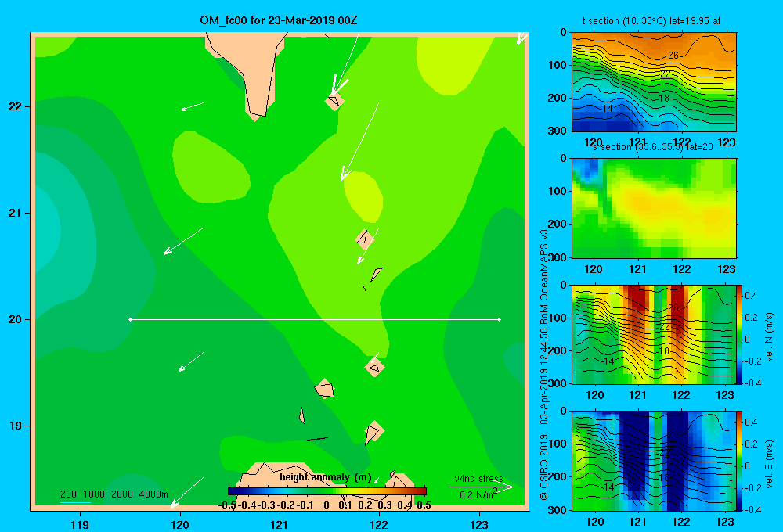Click the 18 contour label in temperature section
The image size is (783, 532).
click(x=664, y=99)
